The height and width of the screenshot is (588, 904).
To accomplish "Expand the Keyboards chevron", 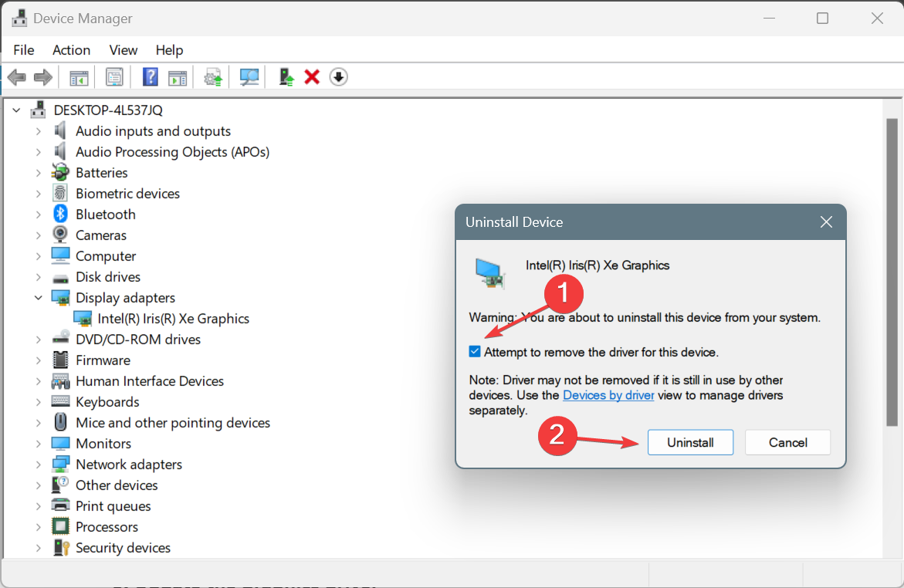I will click(x=38, y=402).
